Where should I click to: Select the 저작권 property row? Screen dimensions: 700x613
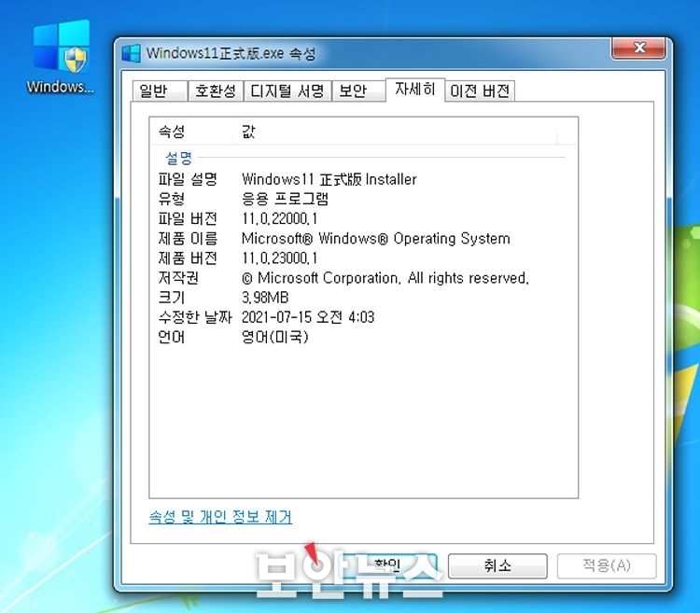point(363,278)
